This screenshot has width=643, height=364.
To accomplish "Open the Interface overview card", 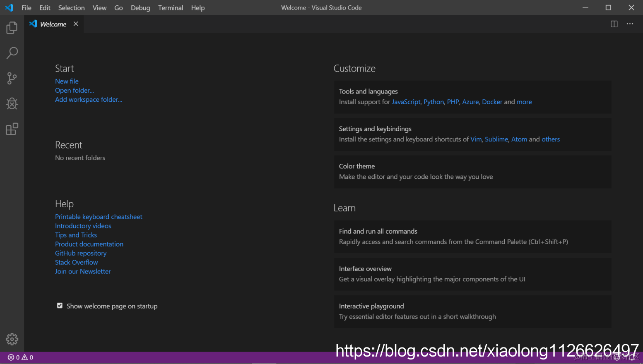I will 472,274.
